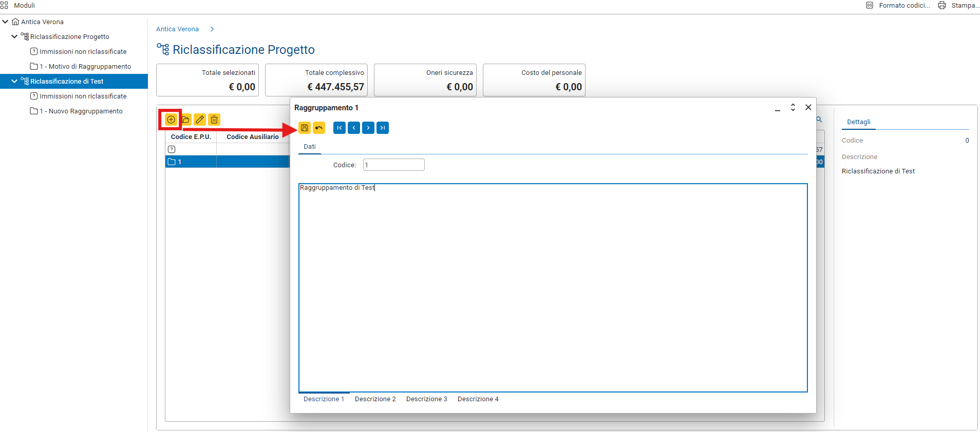The width and height of the screenshot is (980, 432).
Task: Save the grouping with the floppy disk icon
Action: click(x=305, y=128)
